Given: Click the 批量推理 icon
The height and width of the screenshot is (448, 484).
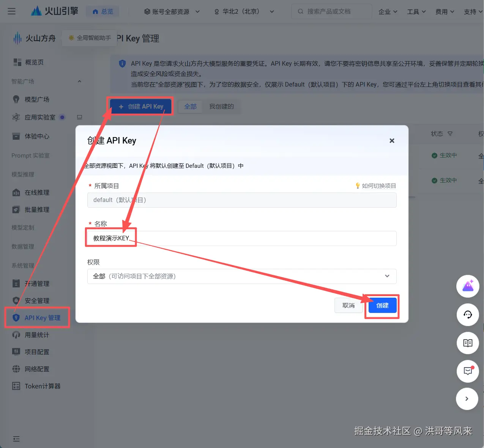Looking at the screenshot, I should 16,210.
